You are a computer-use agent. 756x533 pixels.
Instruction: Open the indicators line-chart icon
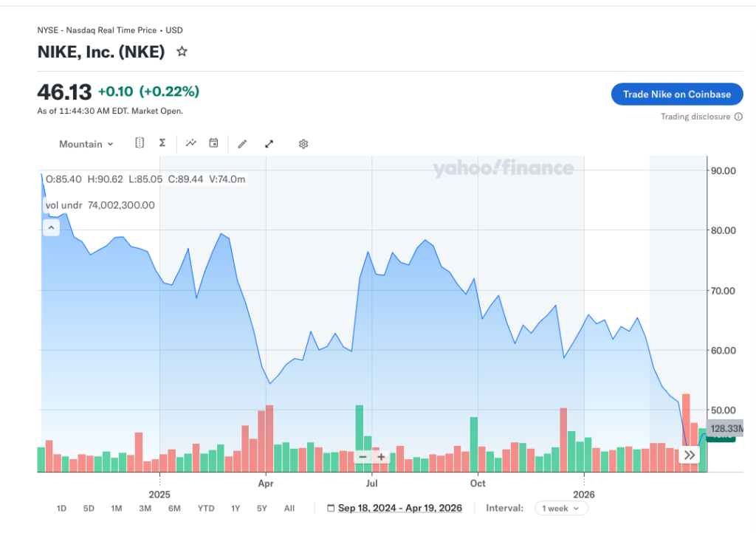click(x=191, y=143)
